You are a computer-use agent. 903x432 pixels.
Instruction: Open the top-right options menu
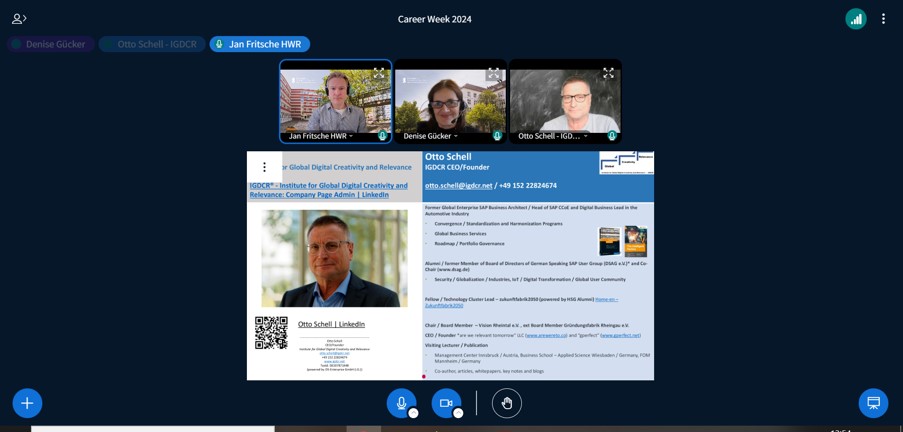click(883, 19)
